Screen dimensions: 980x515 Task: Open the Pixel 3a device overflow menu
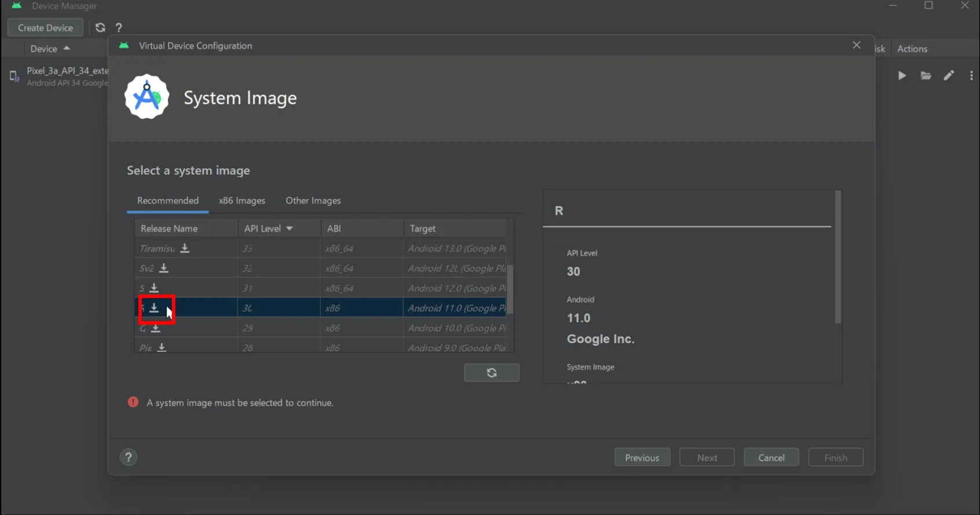point(971,75)
